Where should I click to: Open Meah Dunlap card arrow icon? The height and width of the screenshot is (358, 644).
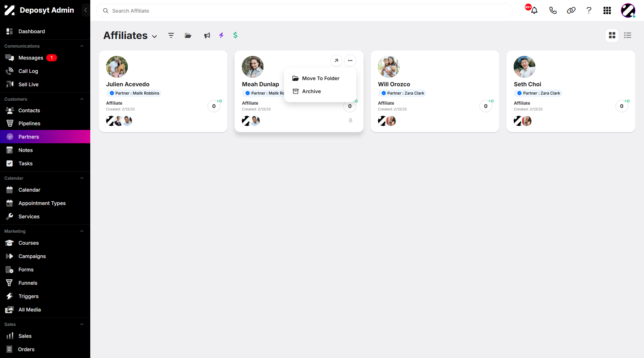[x=336, y=61]
